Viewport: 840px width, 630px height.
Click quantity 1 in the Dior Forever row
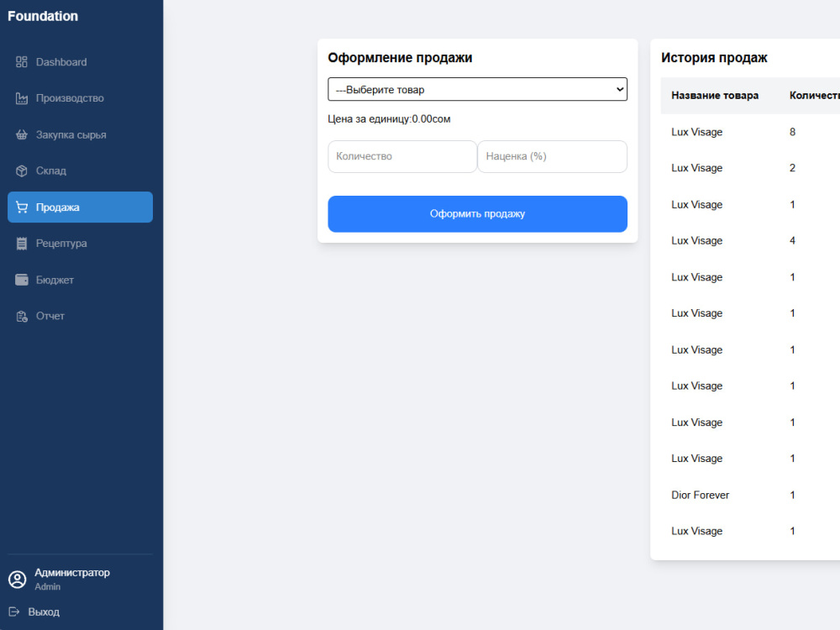(x=792, y=495)
